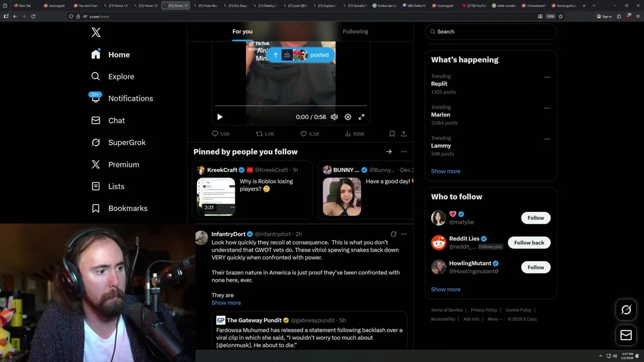Bookmark this page with the star icon
644x362 pixels.
click(x=560, y=16)
